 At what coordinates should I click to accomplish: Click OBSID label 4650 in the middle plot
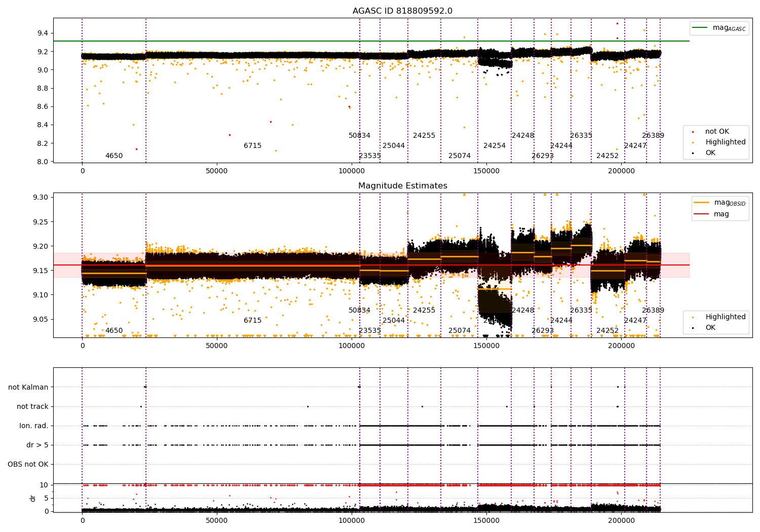pyautogui.click(x=114, y=331)
